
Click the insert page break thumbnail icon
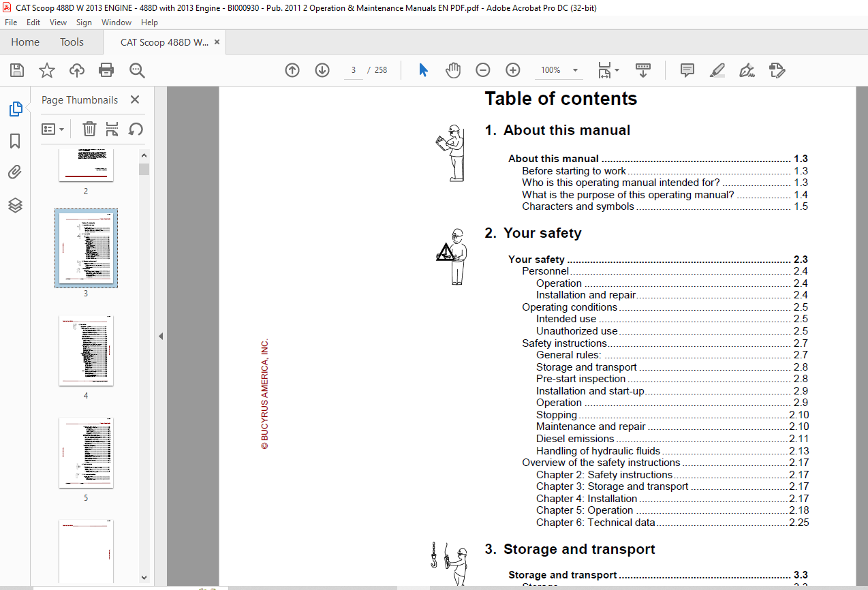pyautogui.click(x=112, y=129)
